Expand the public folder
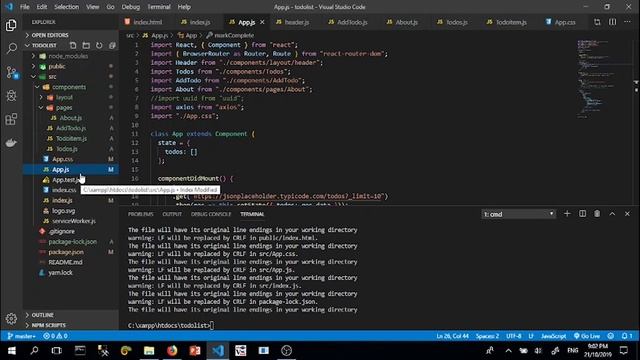 click(x=71, y=66)
